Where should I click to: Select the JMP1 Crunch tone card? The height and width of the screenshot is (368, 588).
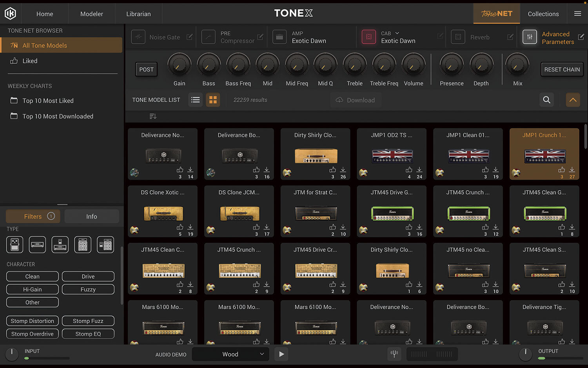point(544,154)
